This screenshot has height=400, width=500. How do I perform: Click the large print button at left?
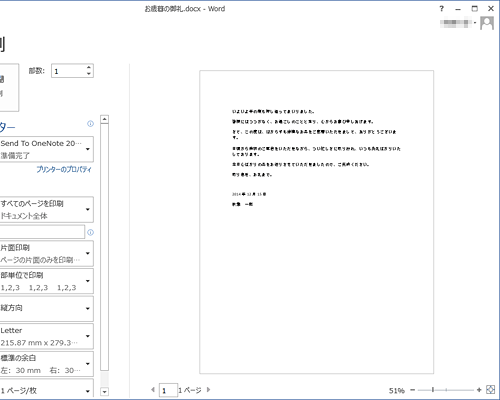pyautogui.click(x=9, y=87)
